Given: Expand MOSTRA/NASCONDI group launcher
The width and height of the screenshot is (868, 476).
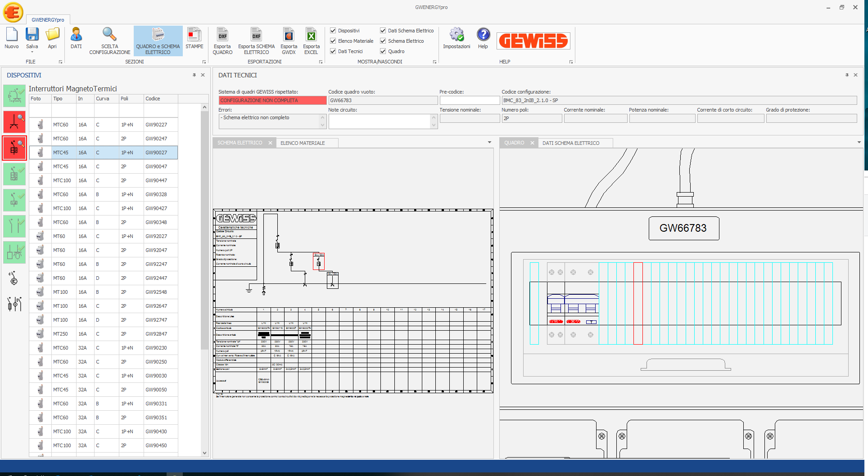Looking at the screenshot, I should [x=434, y=62].
